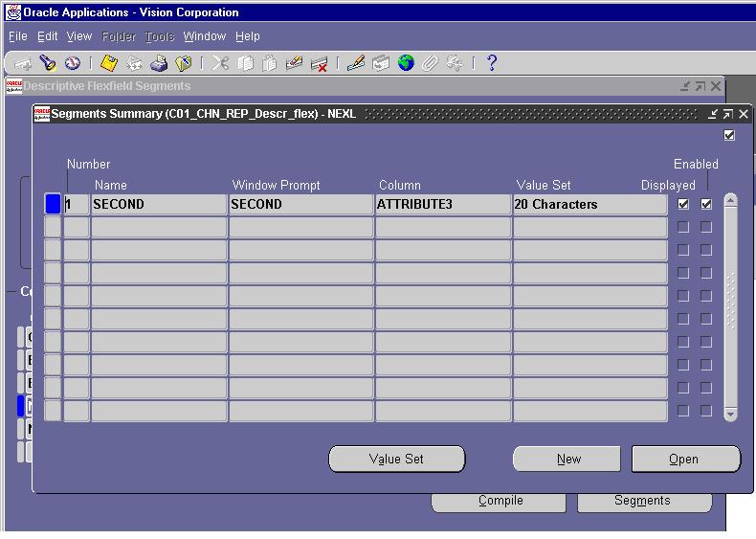The width and height of the screenshot is (756, 539).
Task: Open the Window menu
Action: pos(205,36)
